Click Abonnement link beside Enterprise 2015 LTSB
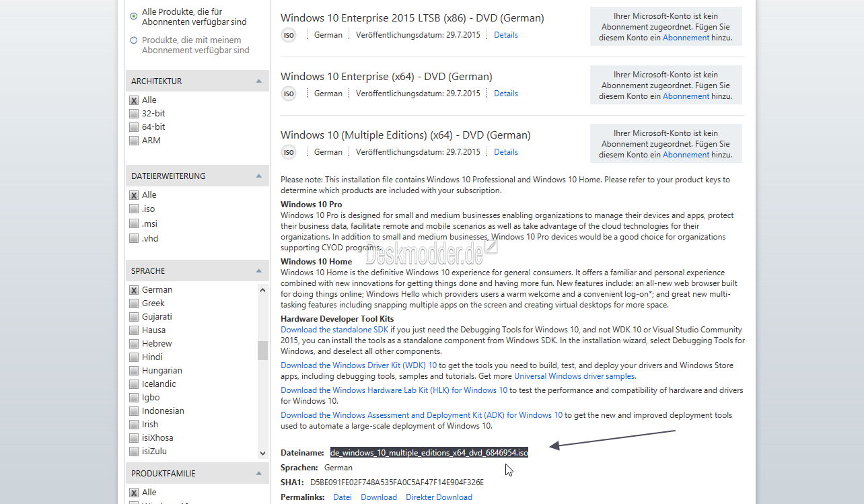Viewport: 864px width, 504px height. coord(686,38)
